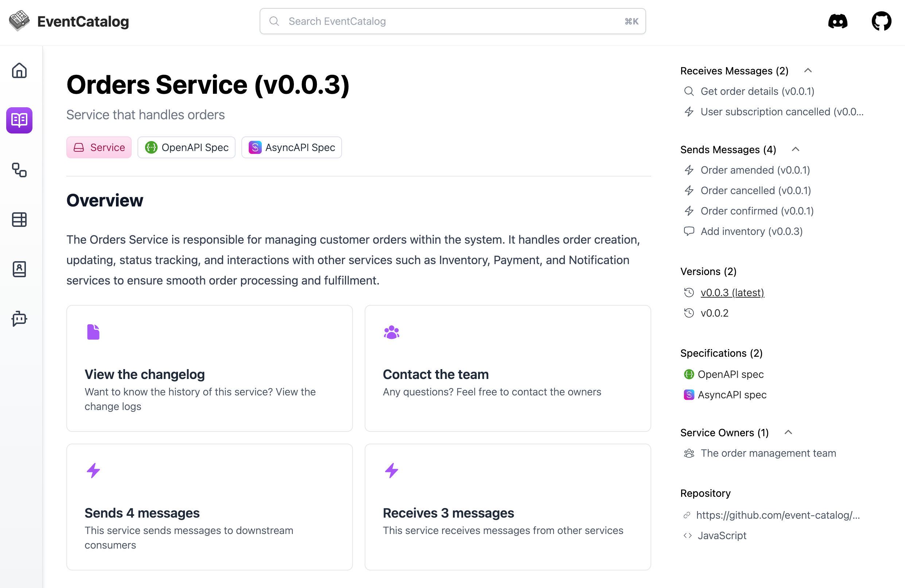Image resolution: width=905 pixels, height=588 pixels.
Task: Open The order management team owner
Action: [768, 453]
